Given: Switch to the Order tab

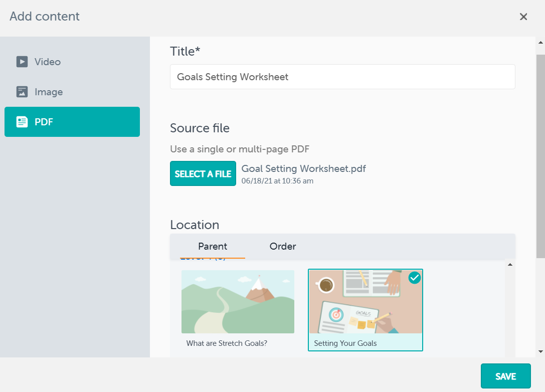Looking at the screenshot, I should click(x=283, y=247).
